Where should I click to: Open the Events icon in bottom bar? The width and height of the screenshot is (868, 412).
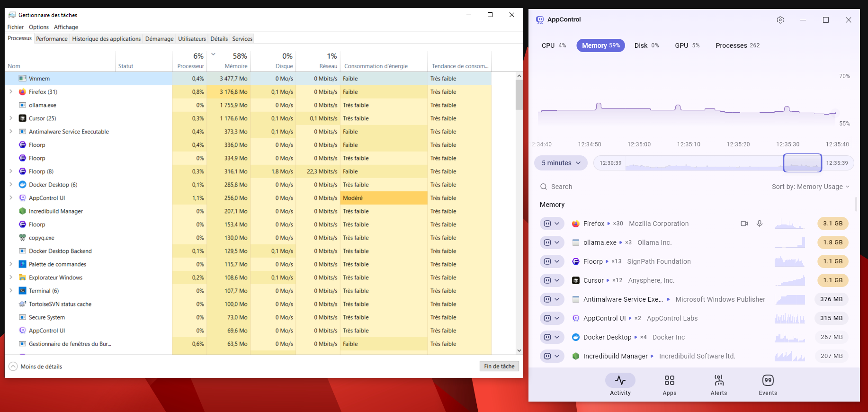pos(768,380)
